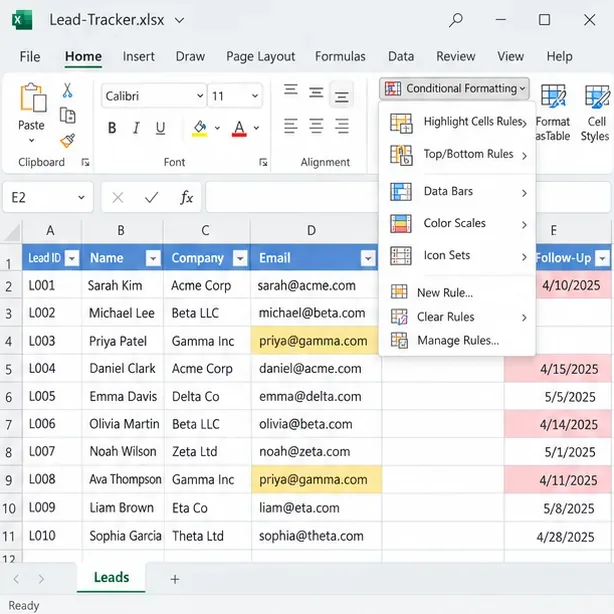Select cell containing sarah@acme.com
Image resolution: width=614 pixels, height=614 pixels.
click(314, 285)
